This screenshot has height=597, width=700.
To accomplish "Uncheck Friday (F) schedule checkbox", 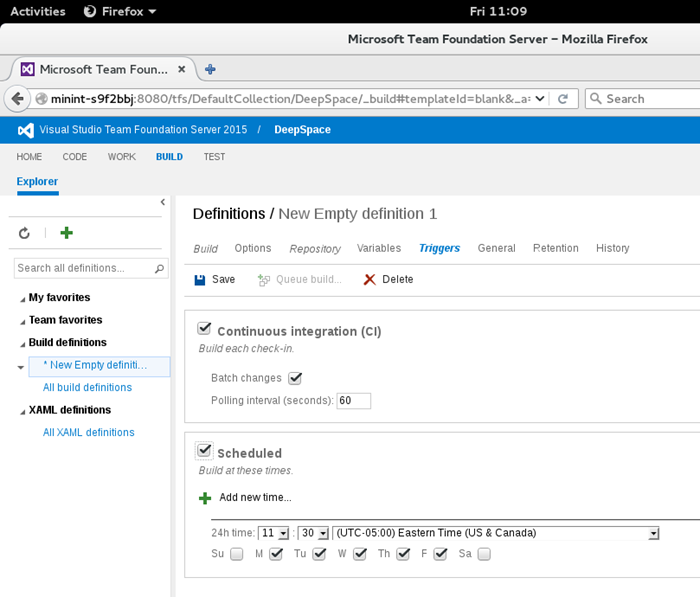I will [440, 554].
